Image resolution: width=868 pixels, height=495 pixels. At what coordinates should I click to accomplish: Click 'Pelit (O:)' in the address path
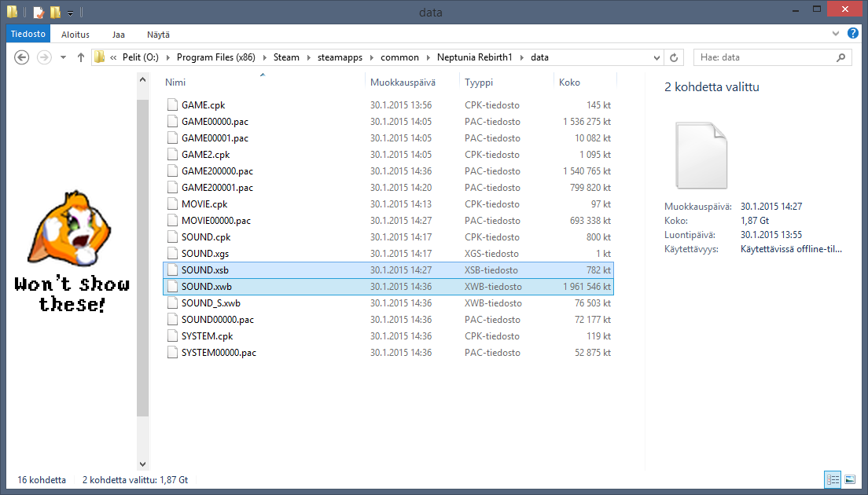pyautogui.click(x=141, y=57)
